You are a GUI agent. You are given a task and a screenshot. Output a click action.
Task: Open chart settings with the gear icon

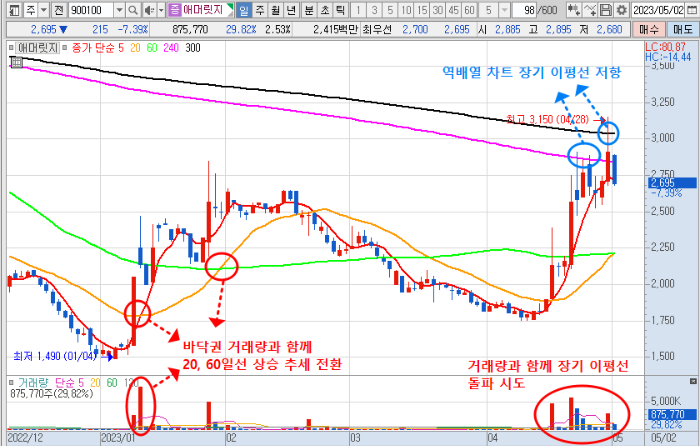click(x=621, y=10)
